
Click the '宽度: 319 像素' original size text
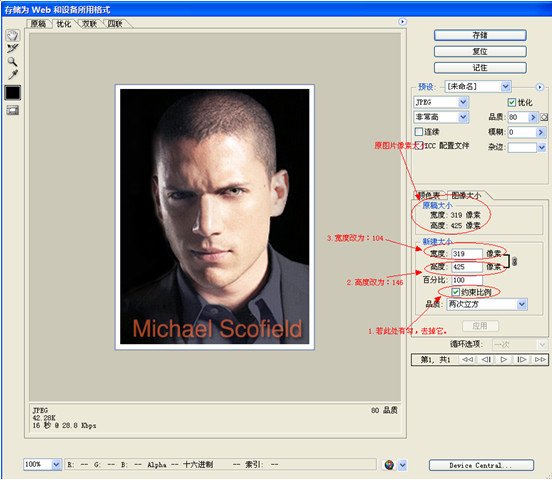[455, 215]
